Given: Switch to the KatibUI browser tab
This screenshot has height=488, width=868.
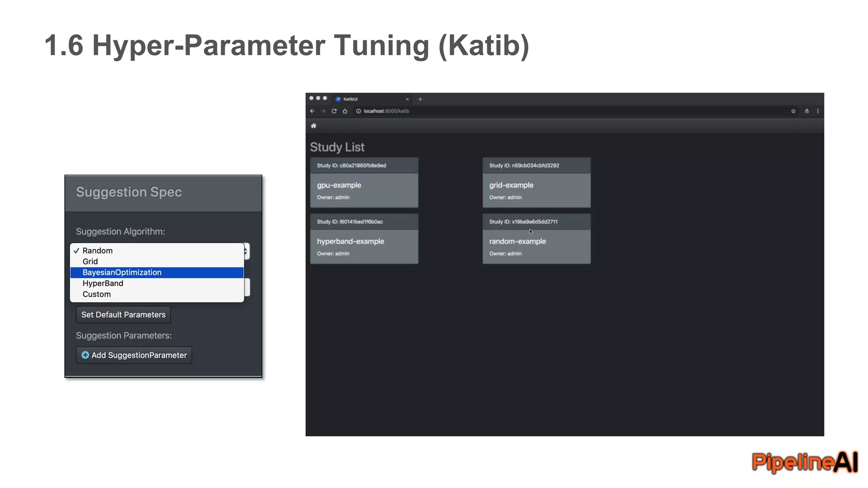Looking at the screenshot, I should point(369,99).
